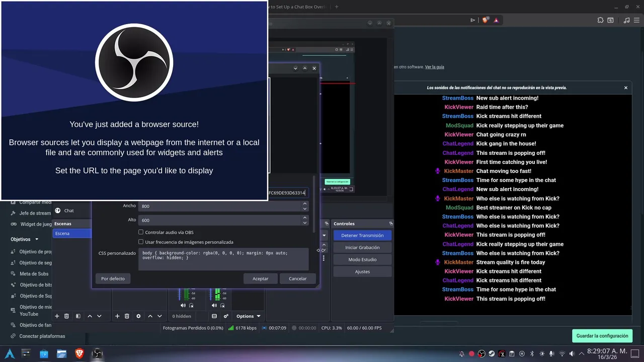Screen dimensions: 644x362
Task: Open browser extensions puzzle icon
Action: point(600,20)
